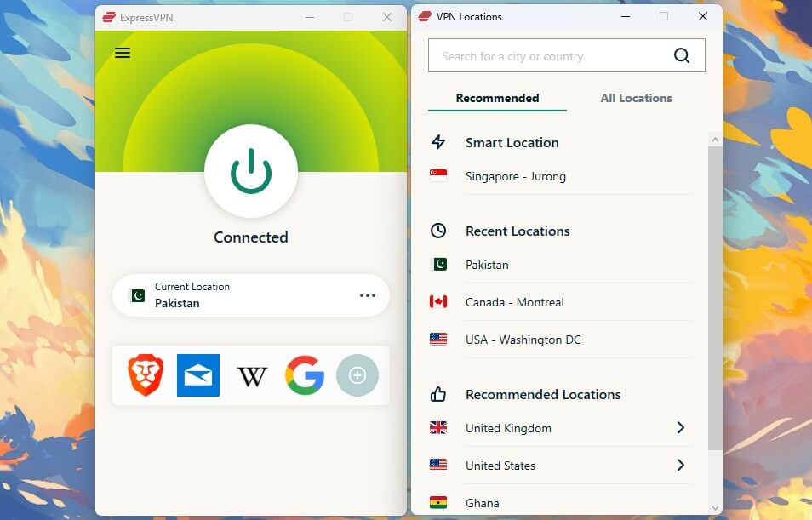Click the locations list scrollbar thumb
Image resolution: width=812 pixels, height=520 pixels.
(715, 298)
